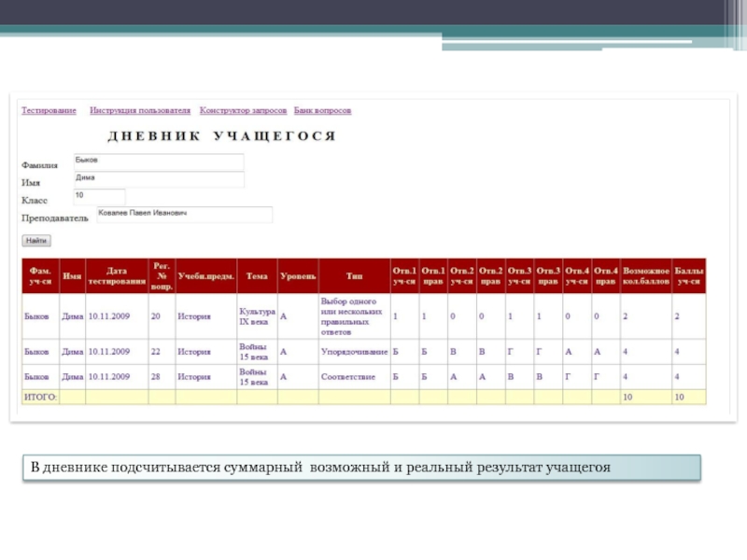Click the Фамилия field containing Быков
The width and height of the screenshot is (747, 560).
(x=158, y=161)
